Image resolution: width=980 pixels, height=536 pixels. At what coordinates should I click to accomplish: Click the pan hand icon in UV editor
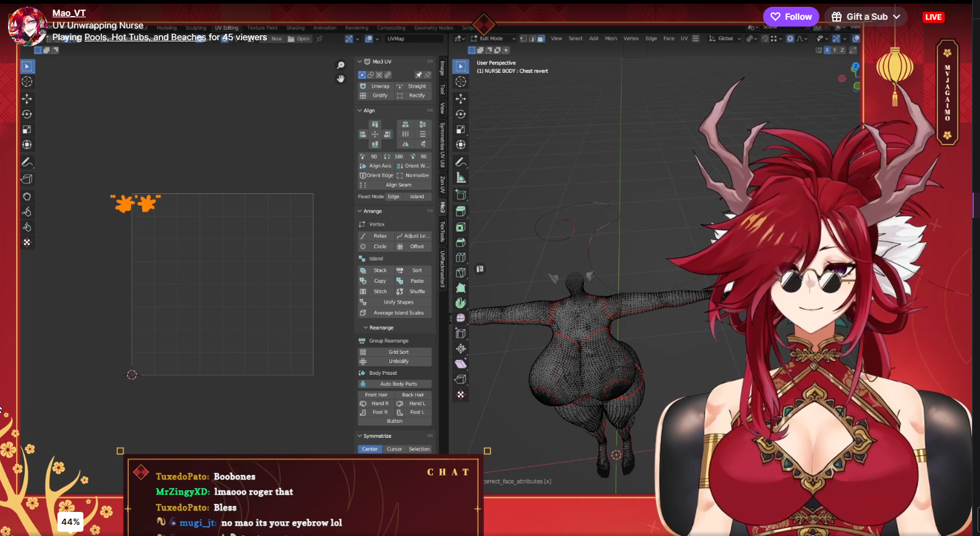(340, 78)
